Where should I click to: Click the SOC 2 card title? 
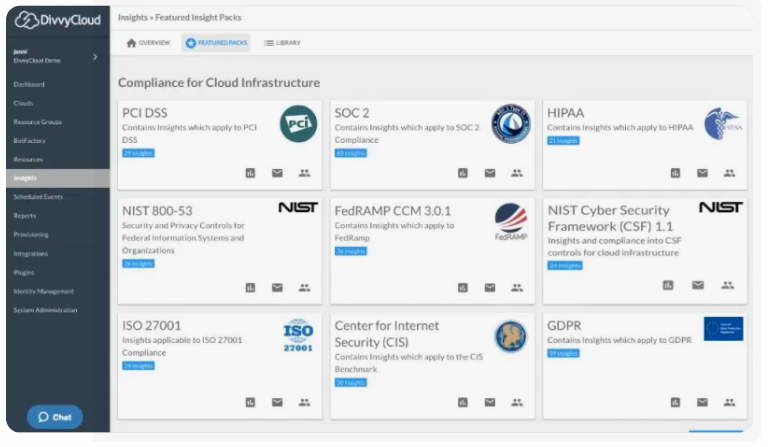click(352, 113)
